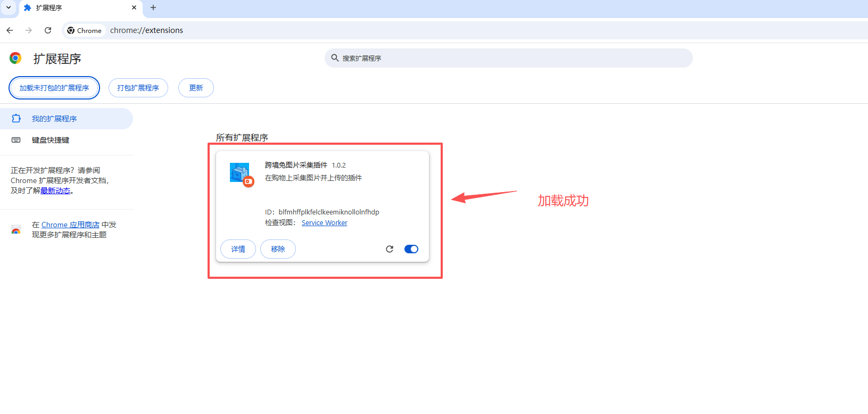Click the 跨境兔图片采集插件 extension icon
The image size is (868, 414).
click(x=242, y=175)
